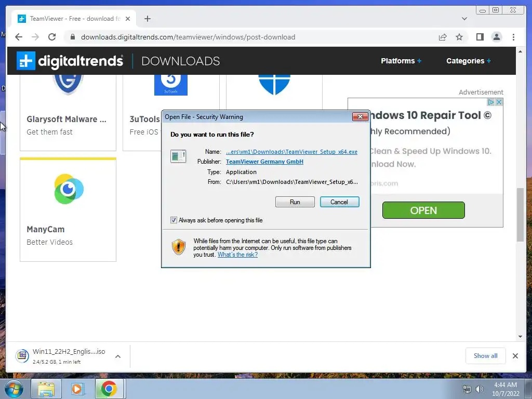The width and height of the screenshot is (532, 399).
Task: Click the DOWNLOADS header text
Action: pyautogui.click(x=180, y=61)
